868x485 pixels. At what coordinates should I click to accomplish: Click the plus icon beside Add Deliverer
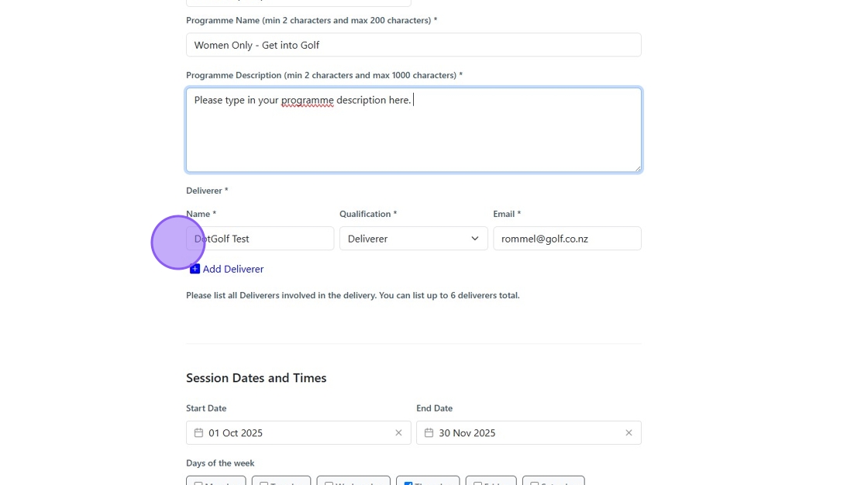point(195,269)
